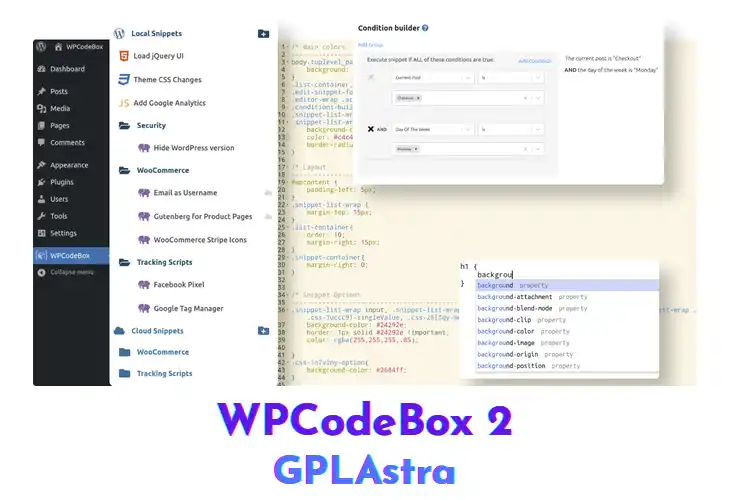Collapse the Tracking Scripts folder under Local Snippets
730x500 pixels.
[x=124, y=263]
